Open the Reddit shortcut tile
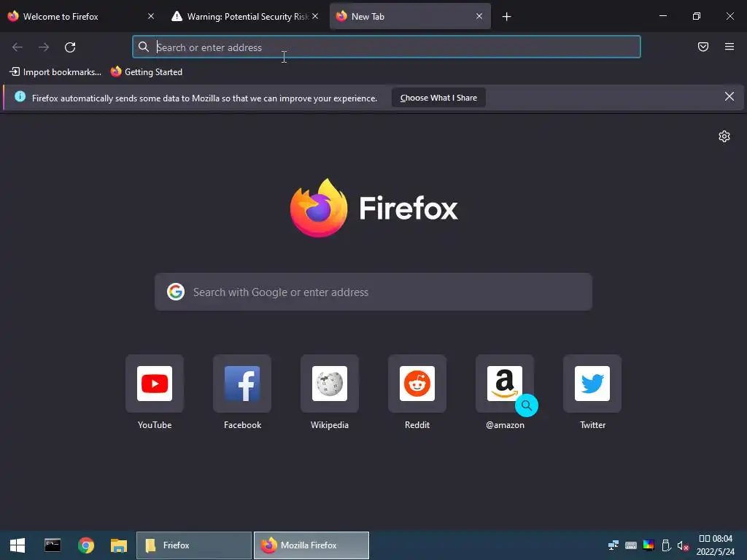747x560 pixels. 417,384
